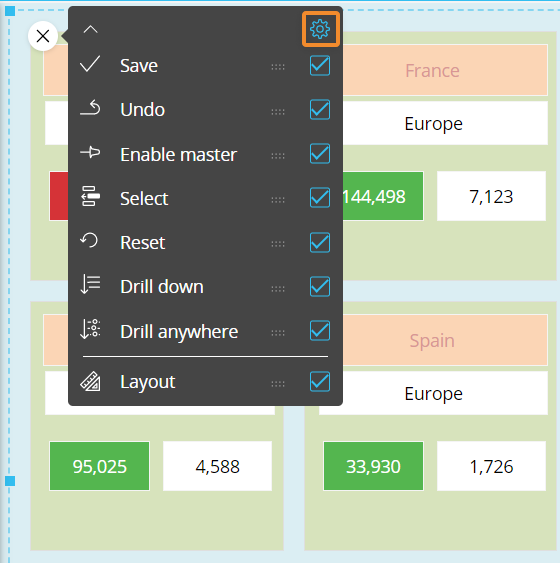The image size is (560, 563).
Task: Click the Drill down icon
Action: [x=90, y=284]
